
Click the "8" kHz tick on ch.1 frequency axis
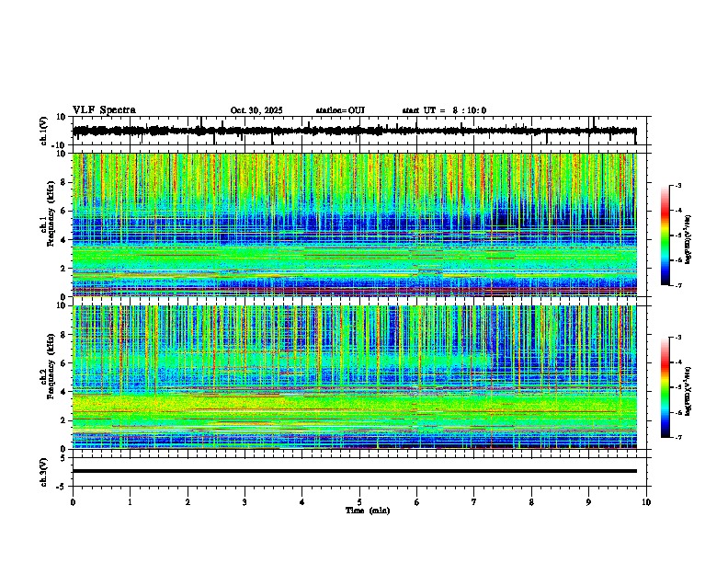63,182
